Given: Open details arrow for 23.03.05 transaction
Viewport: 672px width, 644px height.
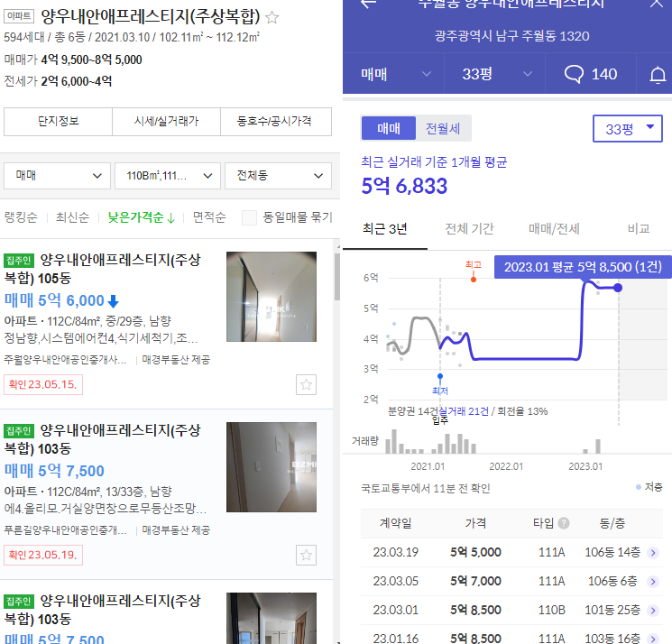Looking at the screenshot, I should (653, 582).
